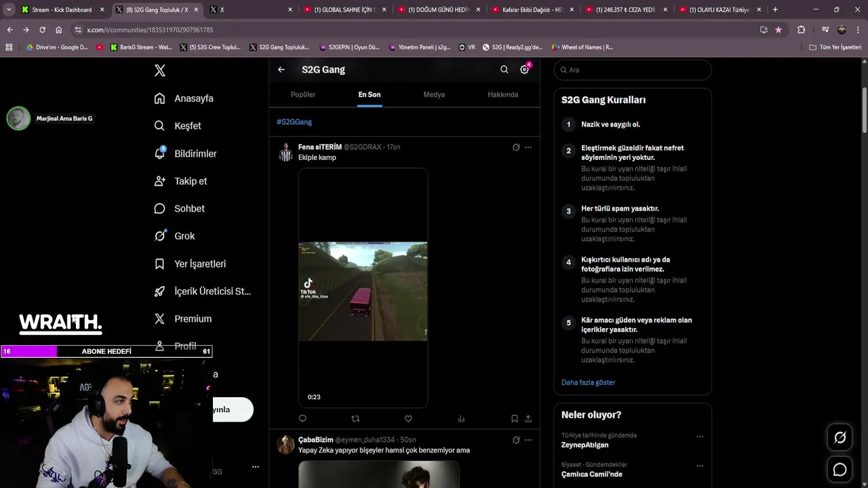Ask Grok about ÇabaBizim's post
The width and height of the screenshot is (868, 488).
click(x=516, y=440)
